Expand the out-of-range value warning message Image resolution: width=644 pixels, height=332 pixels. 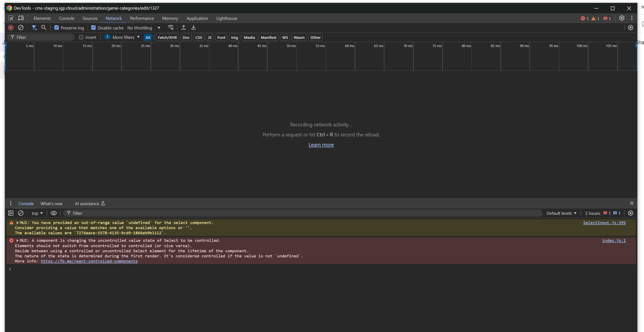pyautogui.click(x=18, y=223)
